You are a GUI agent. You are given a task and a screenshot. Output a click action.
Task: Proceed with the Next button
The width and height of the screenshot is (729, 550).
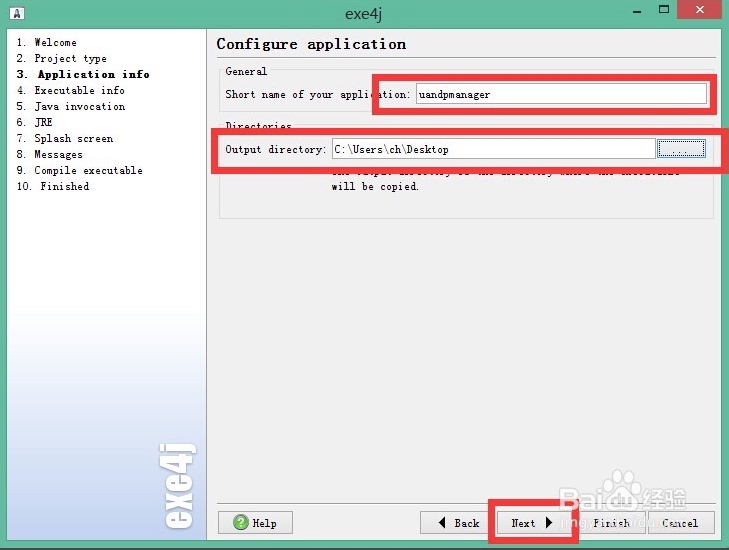point(532,523)
